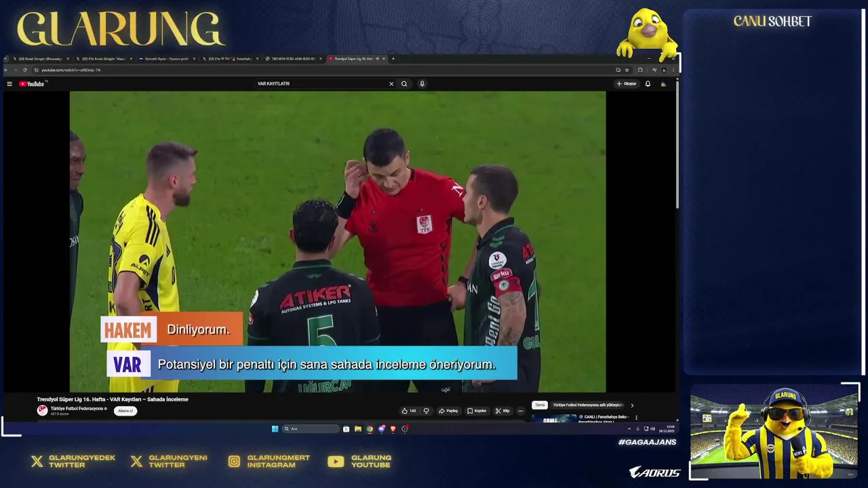Screen dimensions: 868x488
Task: Reload the page in the browser
Action: (25, 70)
